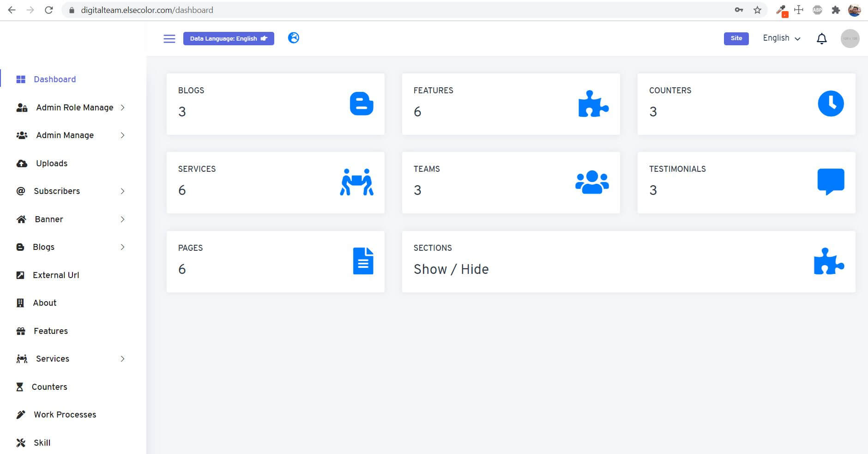Click the Work Processes pencil icon
The image size is (868, 454).
[20, 414]
